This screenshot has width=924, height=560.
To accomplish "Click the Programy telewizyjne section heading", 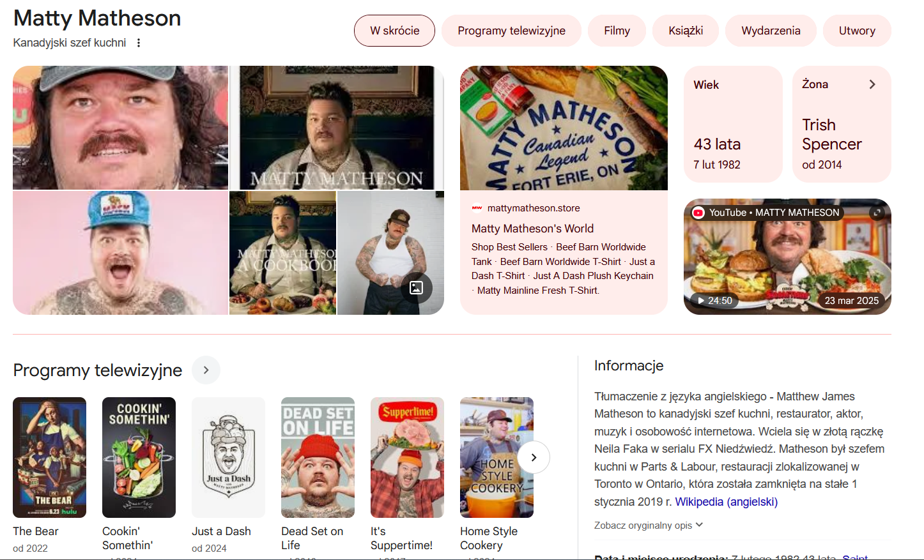I will tap(98, 370).
